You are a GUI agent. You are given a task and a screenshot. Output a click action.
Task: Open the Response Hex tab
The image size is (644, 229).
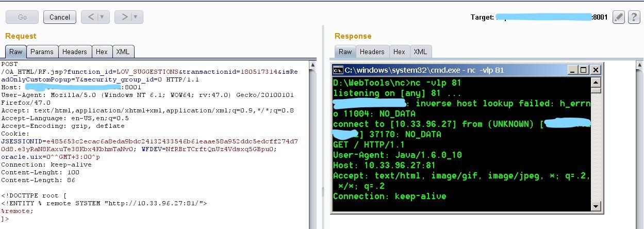pos(399,52)
